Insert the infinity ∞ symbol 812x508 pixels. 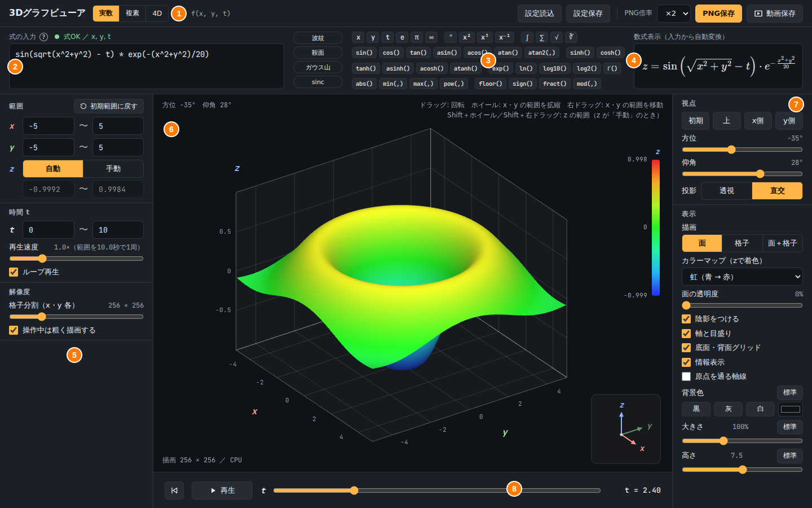coord(431,37)
